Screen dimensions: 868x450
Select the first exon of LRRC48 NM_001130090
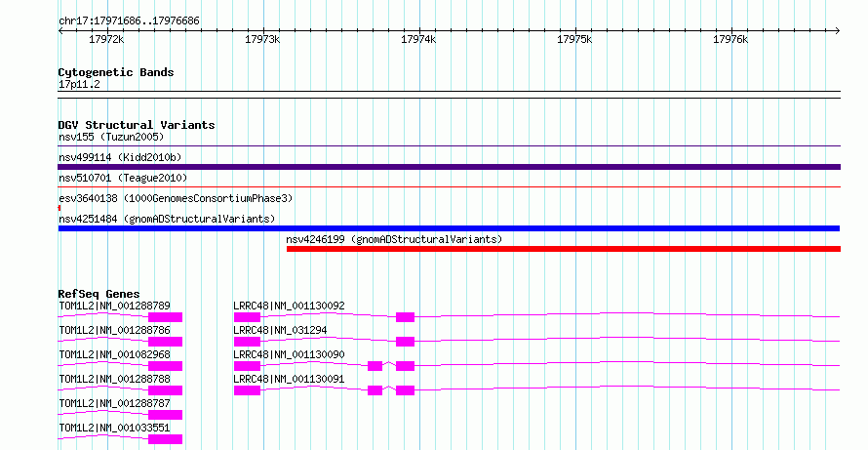pyautogui.click(x=247, y=366)
